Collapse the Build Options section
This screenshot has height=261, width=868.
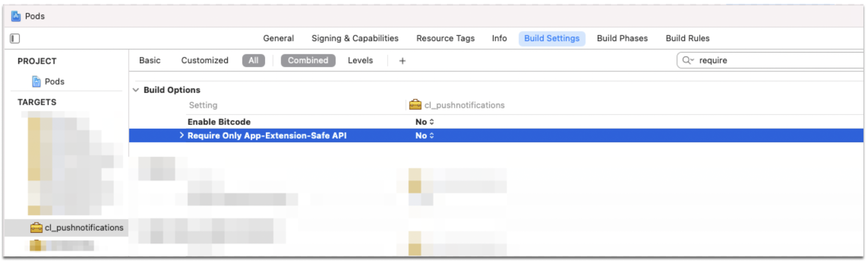(x=136, y=90)
